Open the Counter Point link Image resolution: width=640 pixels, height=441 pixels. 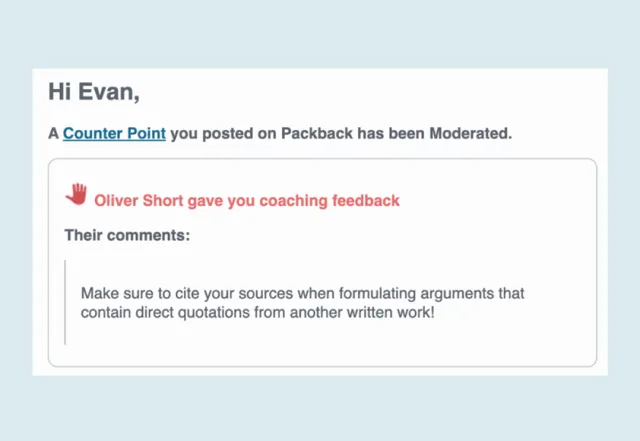coord(114,133)
